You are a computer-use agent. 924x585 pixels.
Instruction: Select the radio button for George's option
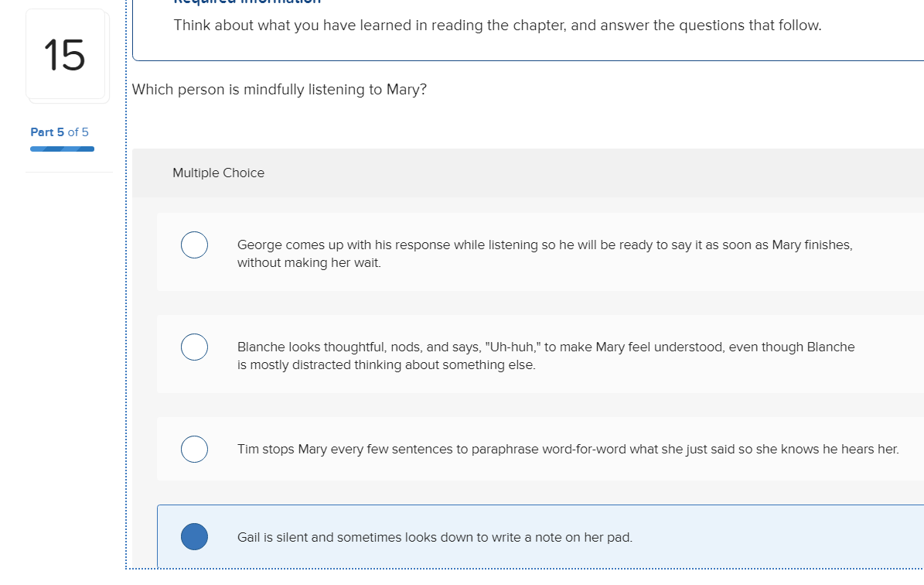point(194,245)
